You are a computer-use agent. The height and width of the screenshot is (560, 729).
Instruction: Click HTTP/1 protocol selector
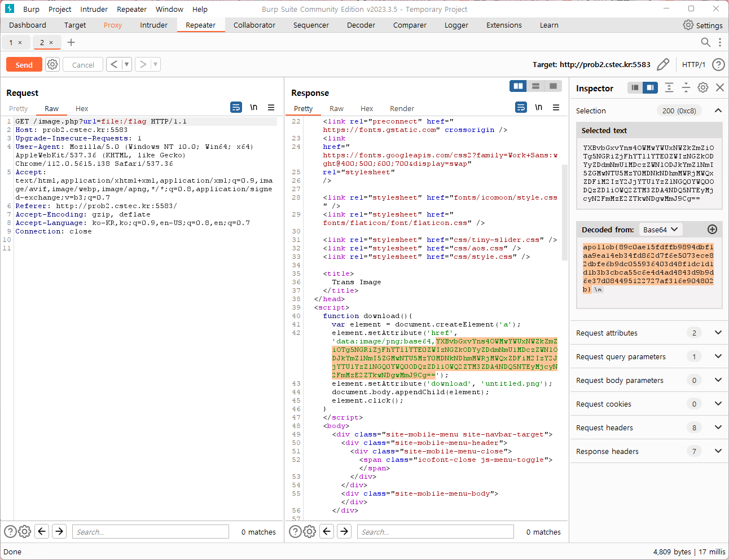693,64
